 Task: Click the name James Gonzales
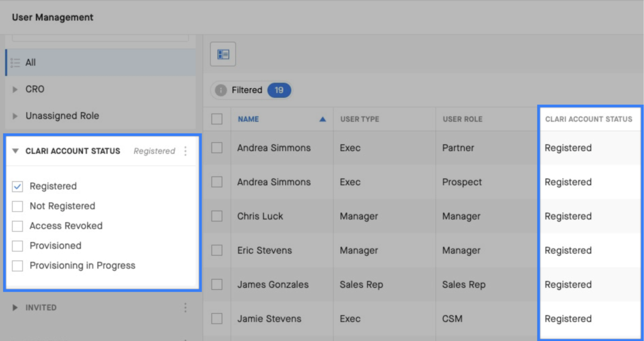point(273,285)
